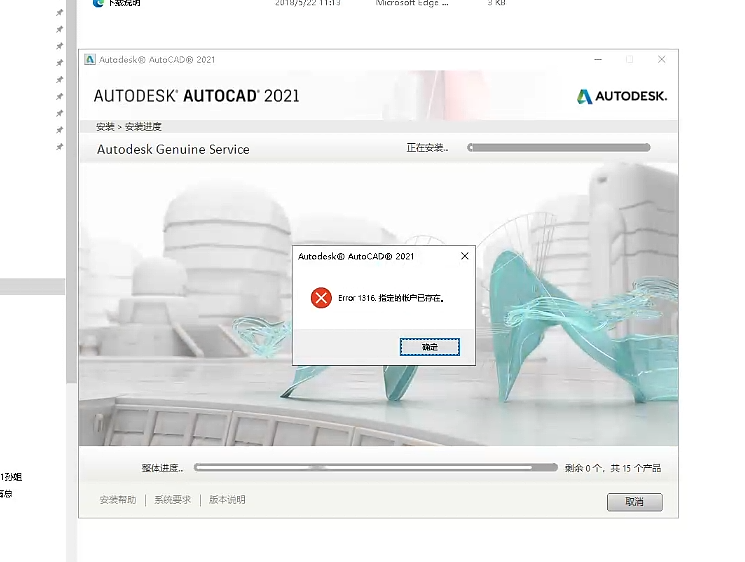Click the 整体进度 overall progress bar
Viewport: 745px width, 562px height.
point(375,467)
